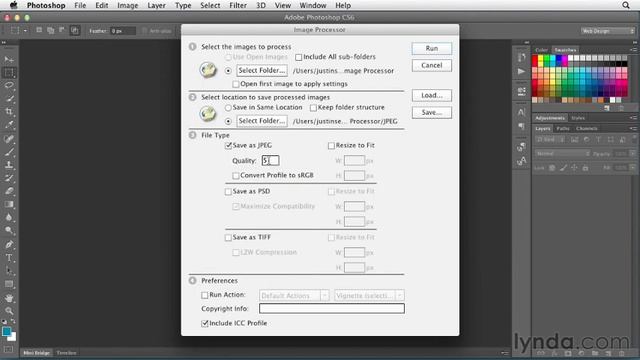Uncheck Save as JPEG
The image size is (640, 360).
(x=228, y=146)
